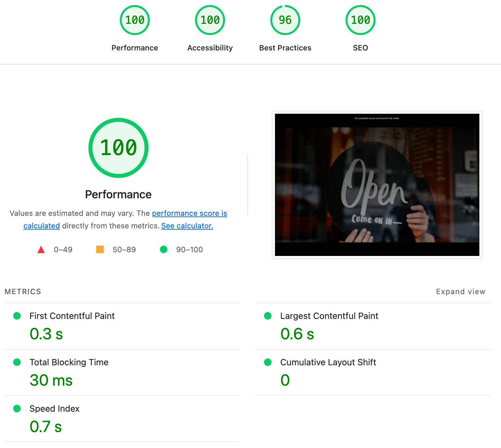Open the Accessibility category label link

click(x=210, y=48)
